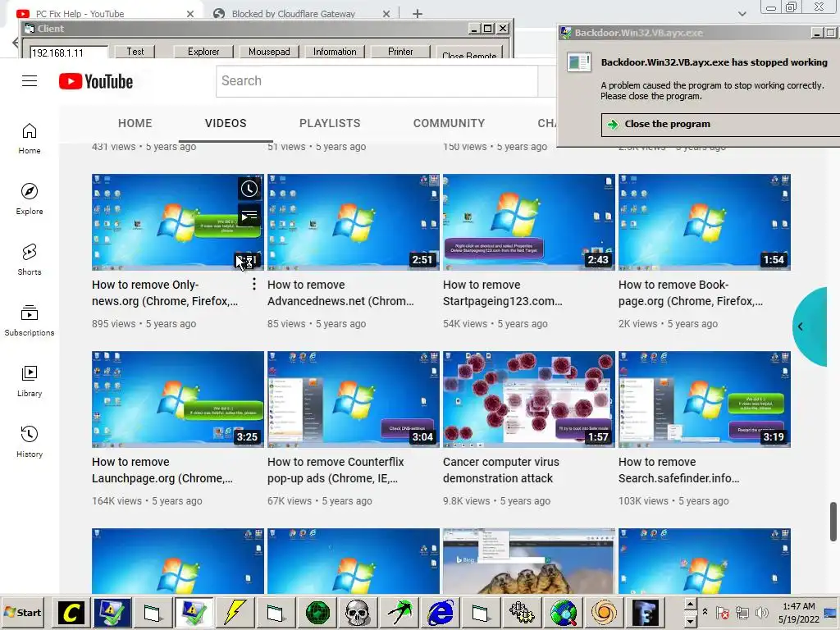
Task: Open the YouTube hamburger guide menu
Action: (x=30, y=81)
